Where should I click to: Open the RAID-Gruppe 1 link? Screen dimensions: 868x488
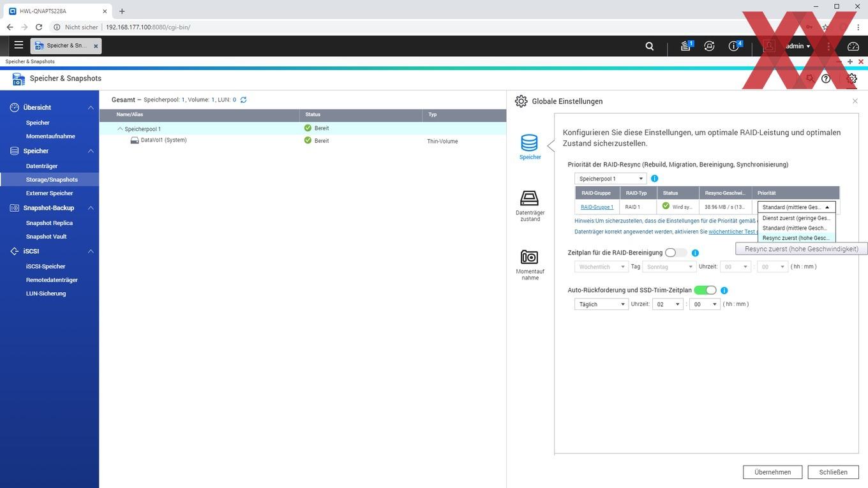pyautogui.click(x=597, y=207)
